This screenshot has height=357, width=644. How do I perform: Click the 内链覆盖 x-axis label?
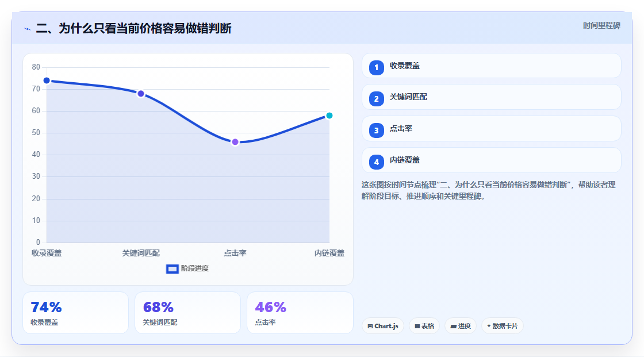click(x=329, y=253)
